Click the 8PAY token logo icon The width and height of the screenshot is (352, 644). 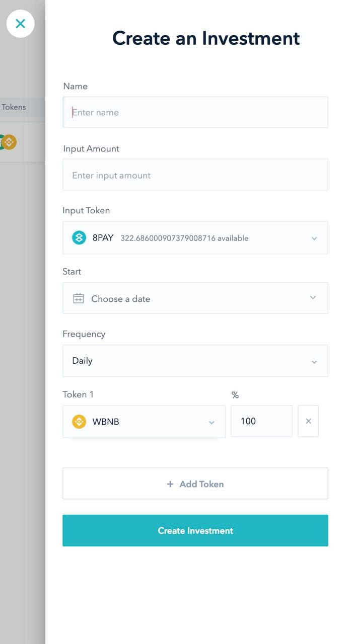[79, 238]
